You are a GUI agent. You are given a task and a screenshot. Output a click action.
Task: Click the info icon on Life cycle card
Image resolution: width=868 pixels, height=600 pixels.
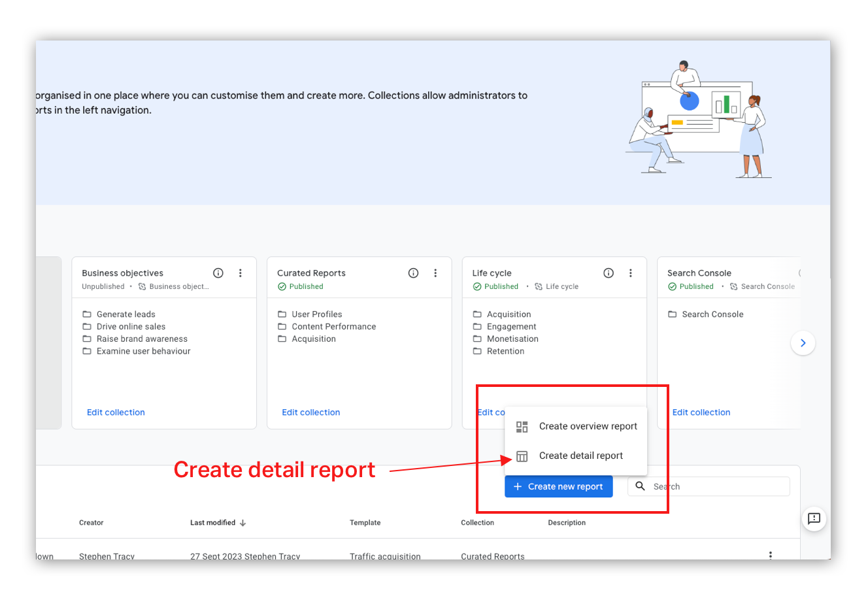pyautogui.click(x=609, y=273)
